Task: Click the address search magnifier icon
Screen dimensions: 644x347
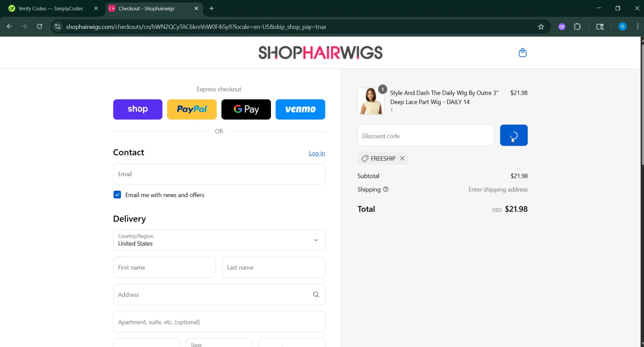Action: click(316, 295)
